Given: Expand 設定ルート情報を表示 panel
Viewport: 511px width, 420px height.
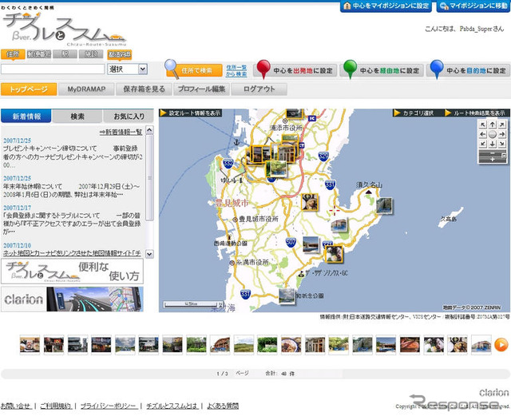Looking at the screenshot, I should [x=190, y=113].
